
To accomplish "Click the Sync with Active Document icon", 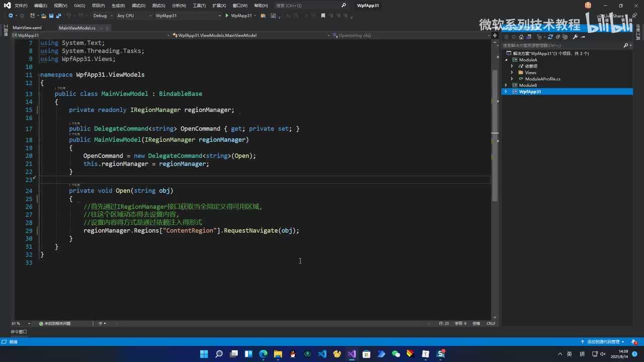I will 550,37.
